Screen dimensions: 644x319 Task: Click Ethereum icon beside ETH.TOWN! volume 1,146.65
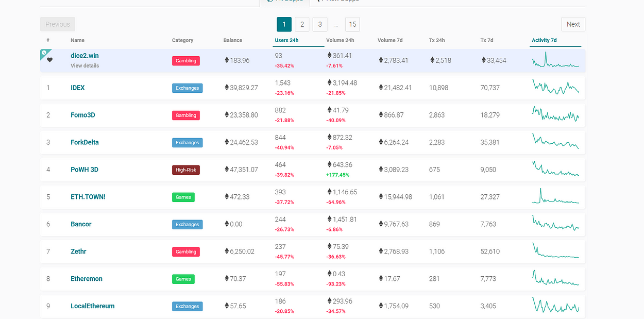pos(330,192)
